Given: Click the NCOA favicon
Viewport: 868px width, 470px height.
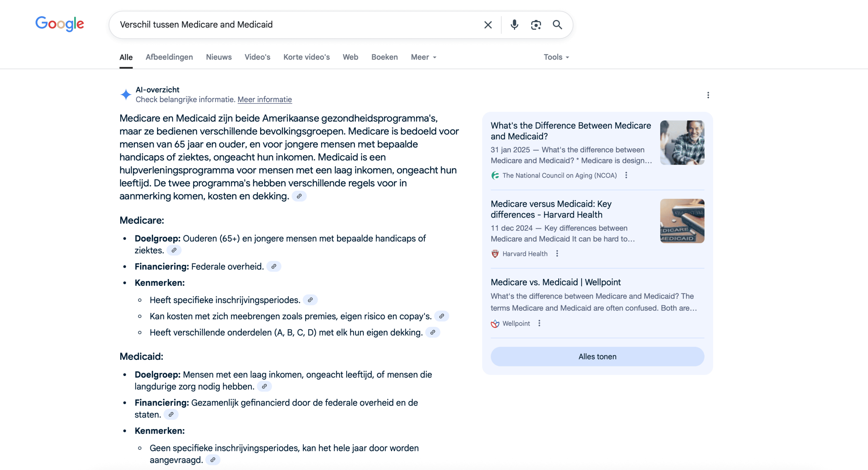Looking at the screenshot, I should [495, 175].
